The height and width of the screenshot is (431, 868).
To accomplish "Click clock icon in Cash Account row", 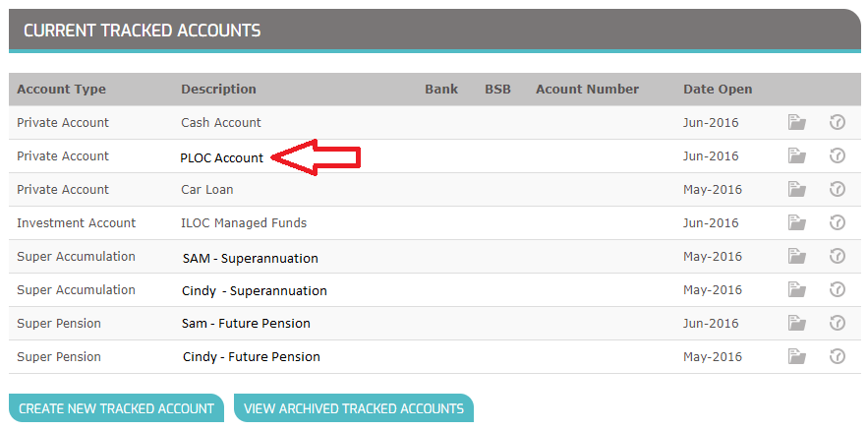I will click(x=837, y=122).
